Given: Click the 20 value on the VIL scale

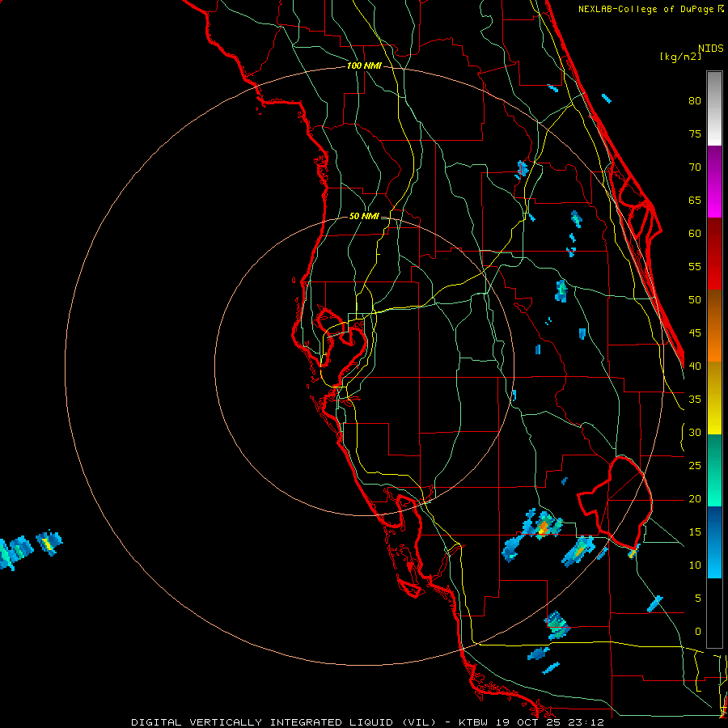Looking at the screenshot, I should point(695,499).
